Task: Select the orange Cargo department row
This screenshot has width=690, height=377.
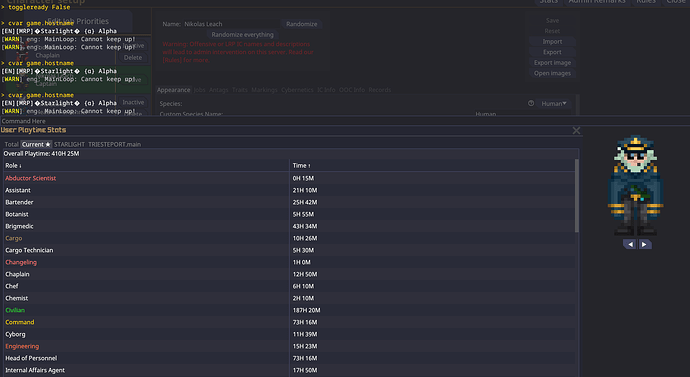Action: tap(290, 238)
